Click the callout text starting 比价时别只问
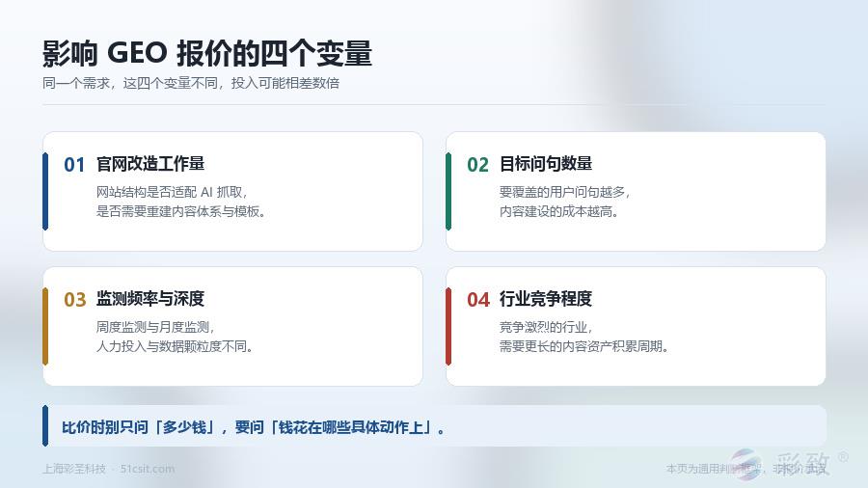Viewport: 868px width, 488px height. (253, 427)
